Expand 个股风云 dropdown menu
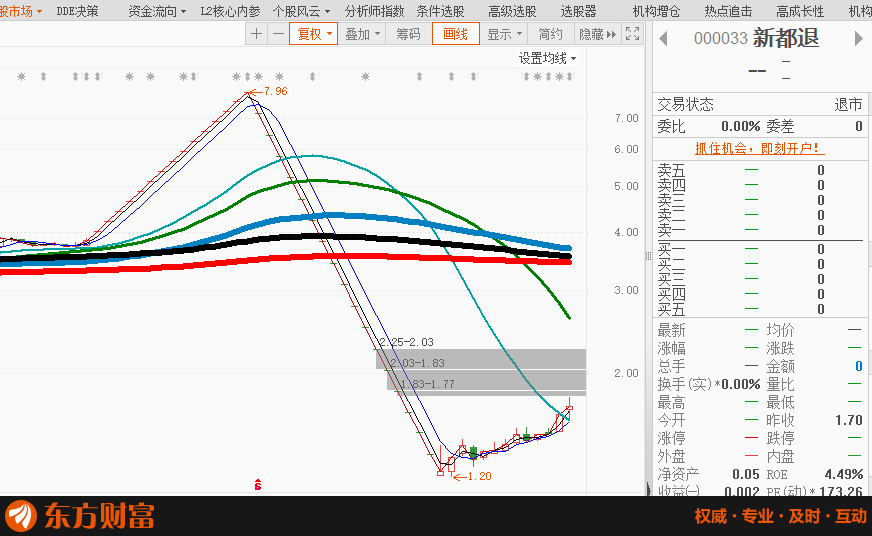 (x=301, y=11)
